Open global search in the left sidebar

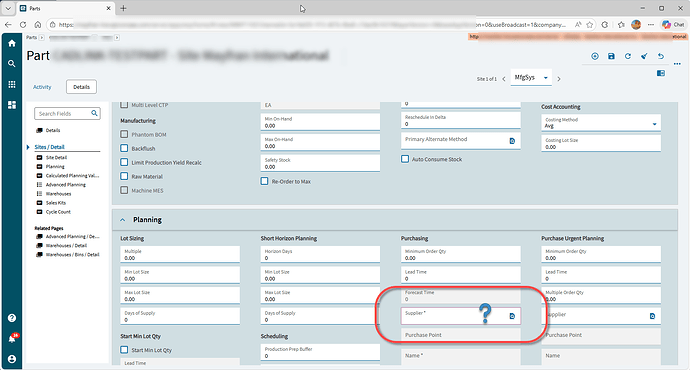pos(12,64)
